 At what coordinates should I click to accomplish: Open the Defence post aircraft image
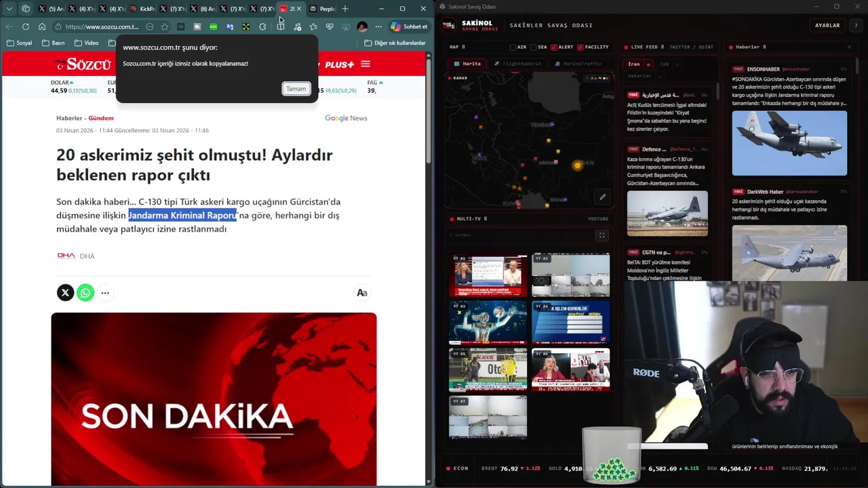coord(667,213)
